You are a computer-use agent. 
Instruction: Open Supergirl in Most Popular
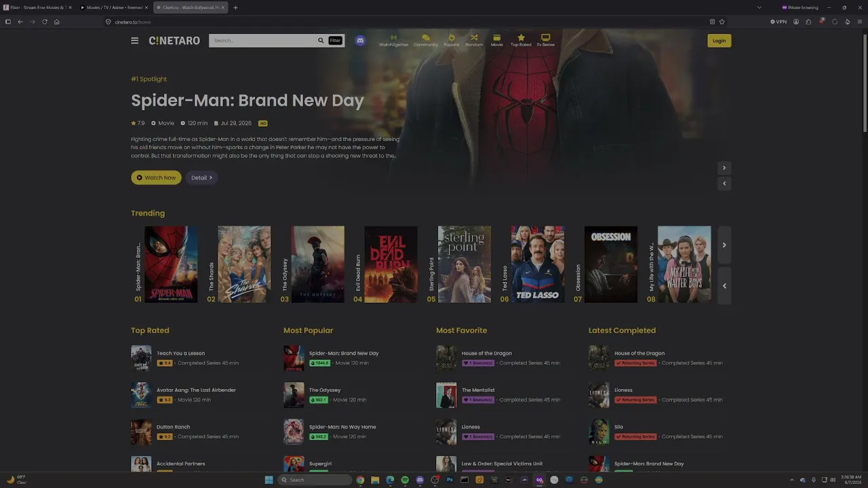[321, 464]
